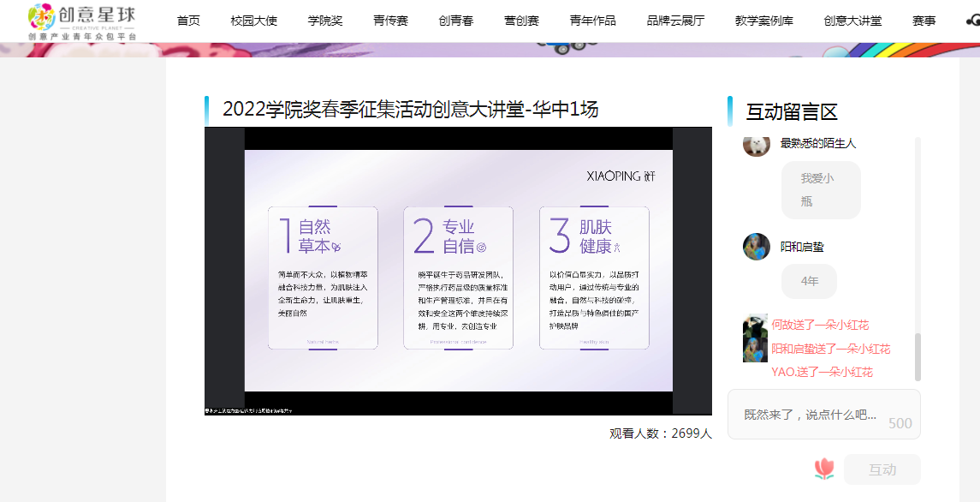Click the 互动 submit button

[x=882, y=469]
